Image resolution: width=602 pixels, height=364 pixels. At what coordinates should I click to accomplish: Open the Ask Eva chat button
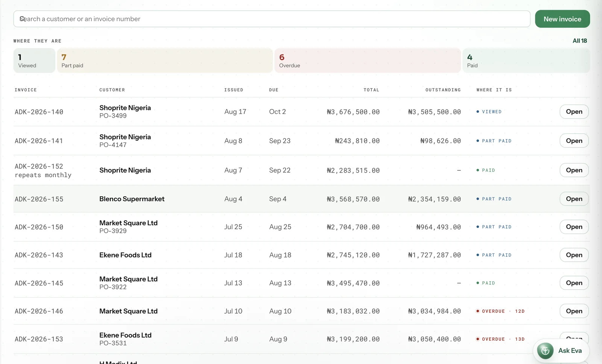(x=561, y=351)
